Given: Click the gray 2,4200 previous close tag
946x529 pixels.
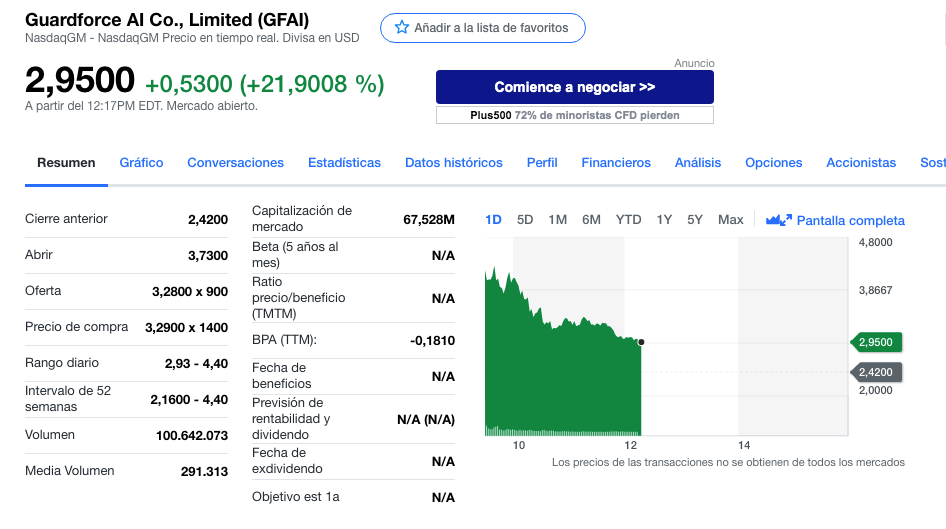Looking at the screenshot, I should point(876,372).
